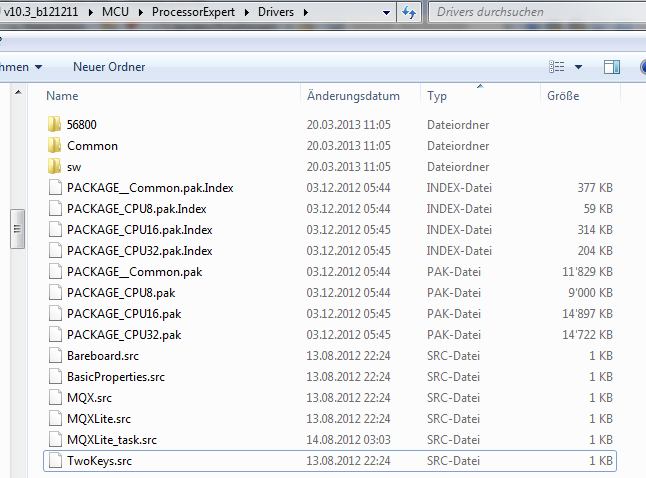Click the MQXLite_task.src file icon
This screenshot has width=646, height=478.
pos(55,440)
